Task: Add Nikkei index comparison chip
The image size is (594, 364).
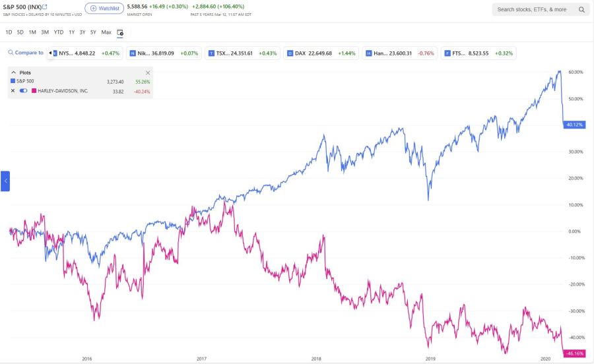Action: [x=163, y=53]
